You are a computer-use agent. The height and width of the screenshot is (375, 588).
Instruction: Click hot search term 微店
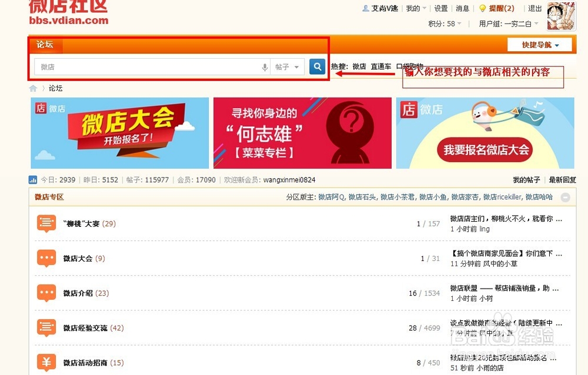click(359, 66)
